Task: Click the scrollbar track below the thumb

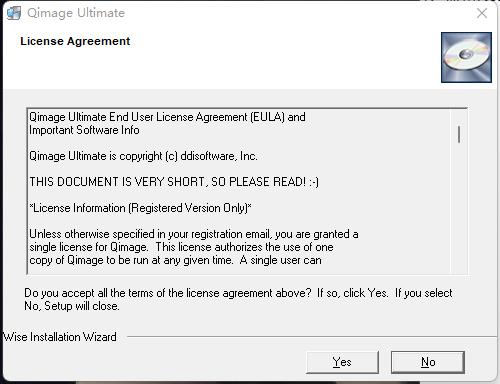Action: pos(459,207)
